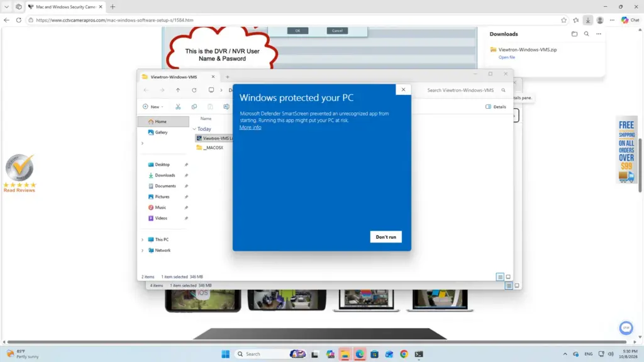Click the volume icon in system tray
Screen dimensions: 644x362
point(611,354)
